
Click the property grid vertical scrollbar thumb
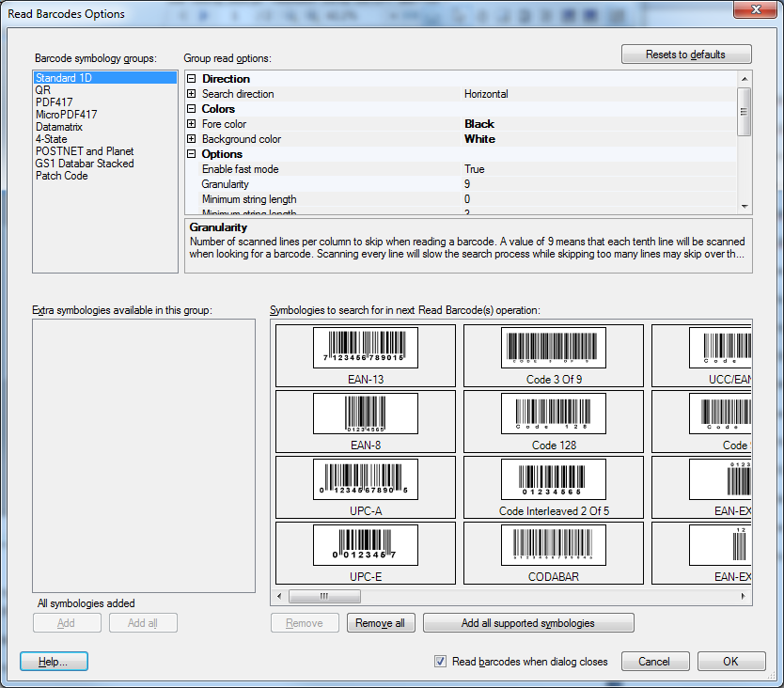[745, 112]
